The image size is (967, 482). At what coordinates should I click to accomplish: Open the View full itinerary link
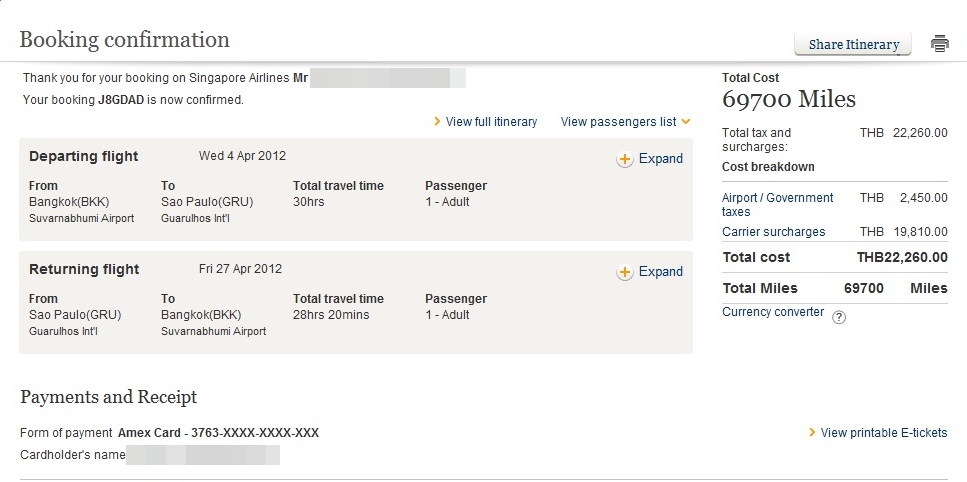(x=491, y=122)
